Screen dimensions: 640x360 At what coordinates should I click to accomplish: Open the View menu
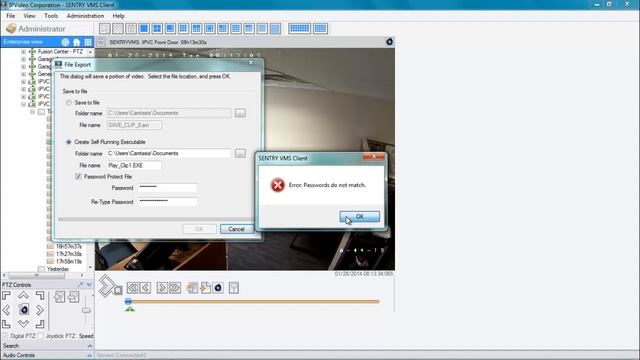pyautogui.click(x=29, y=16)
